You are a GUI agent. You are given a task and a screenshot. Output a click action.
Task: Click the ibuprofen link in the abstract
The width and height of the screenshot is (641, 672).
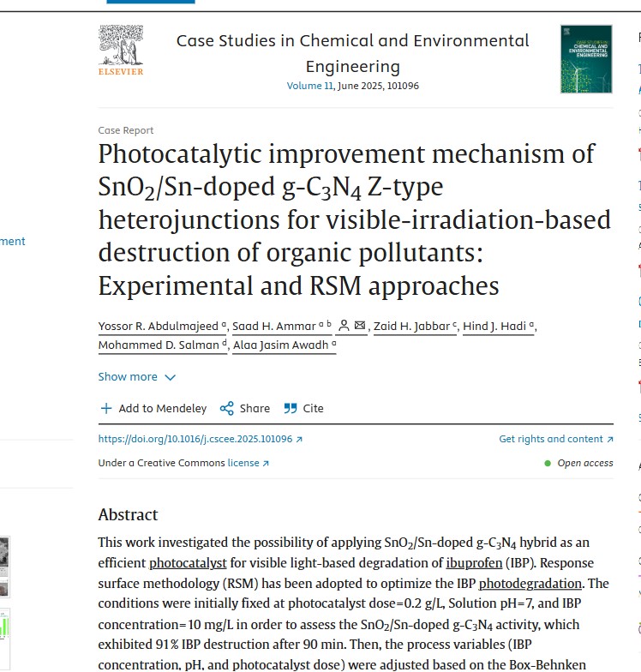tap(474, 563)
